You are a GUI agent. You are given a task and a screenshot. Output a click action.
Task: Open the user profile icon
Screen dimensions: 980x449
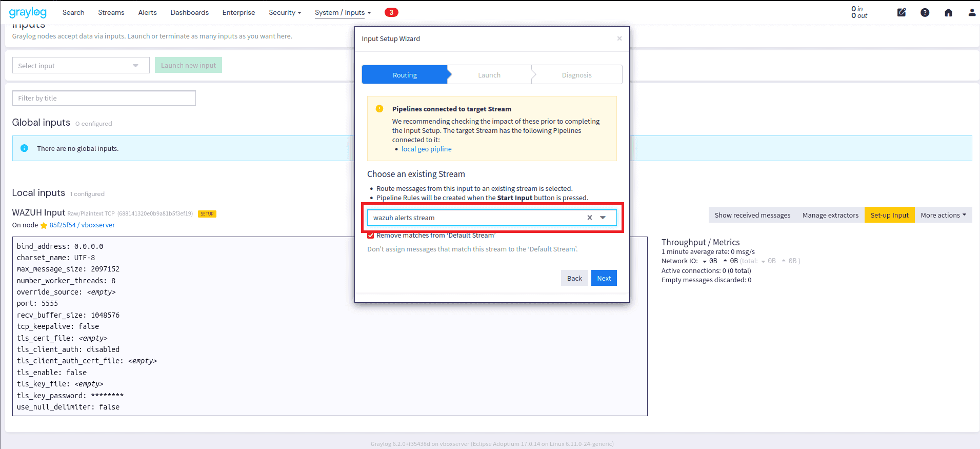click(972, 12)
